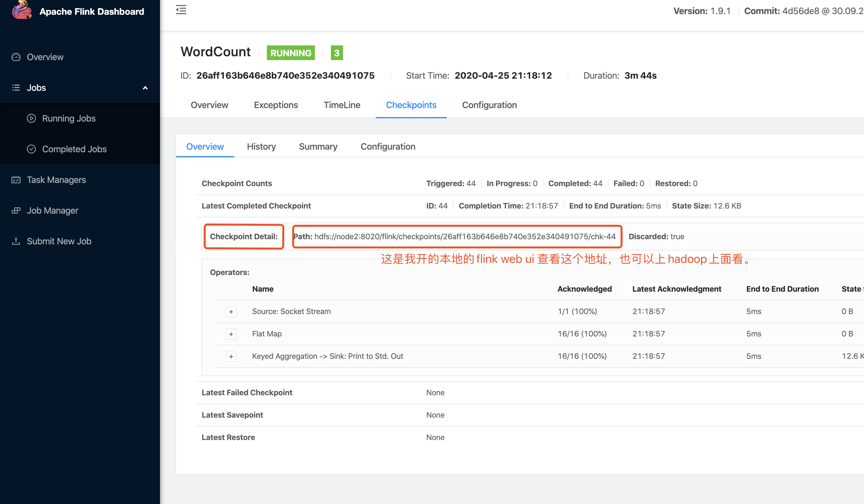
Task: Click the Running Jobs play icon
Action: pyautogui.click(x=31, y=118)
